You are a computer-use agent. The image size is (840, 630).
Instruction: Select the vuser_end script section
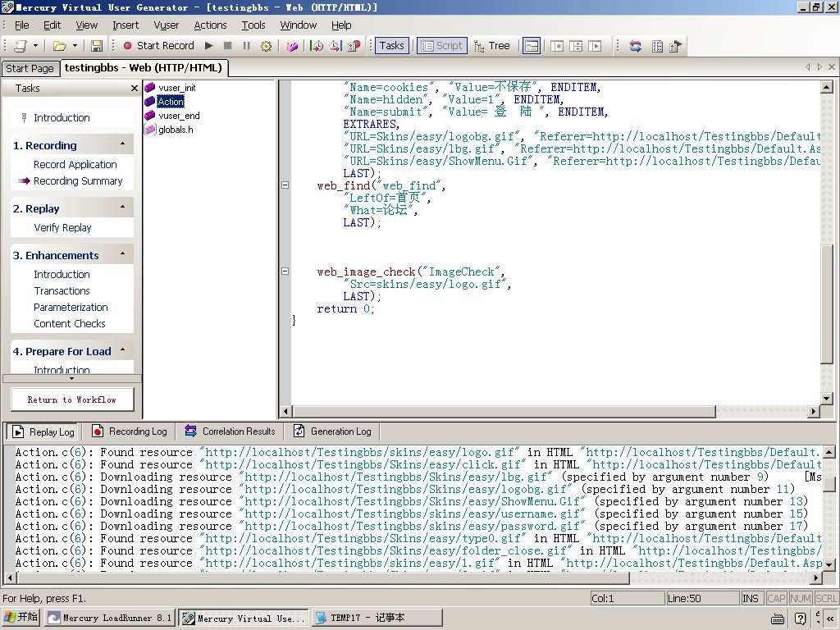179,116
